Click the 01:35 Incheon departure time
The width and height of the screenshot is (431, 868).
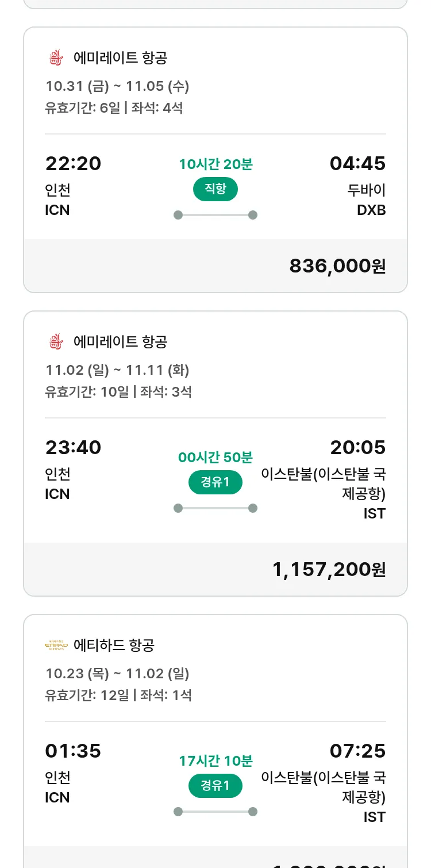point(73,751)
